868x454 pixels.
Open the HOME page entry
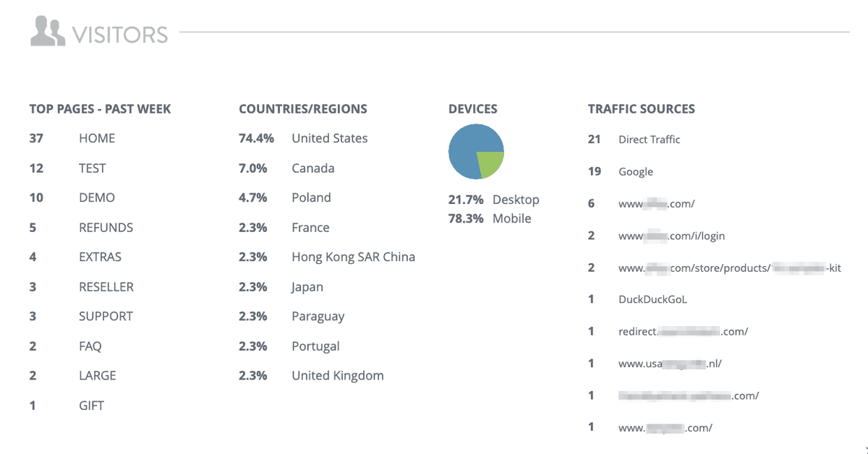(96, 138)
